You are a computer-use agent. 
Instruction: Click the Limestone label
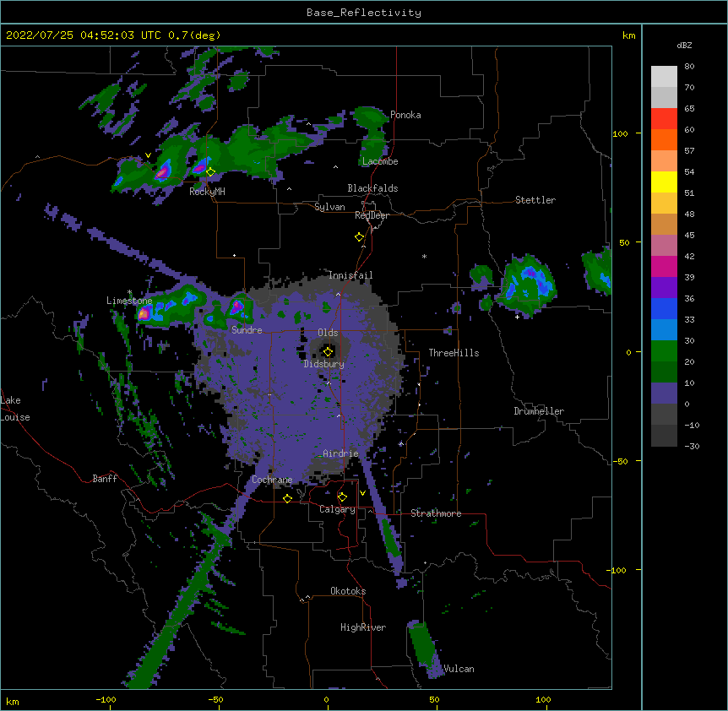click(129, 301)
